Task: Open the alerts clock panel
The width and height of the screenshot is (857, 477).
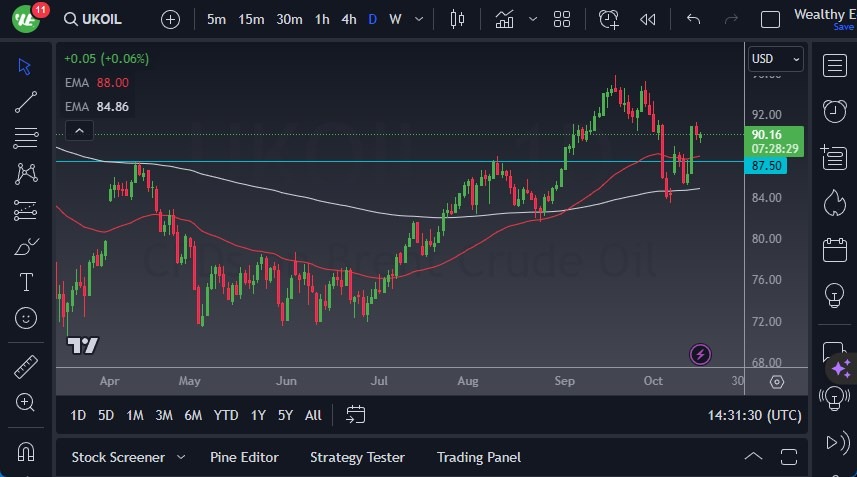Action: coord(834,110)
